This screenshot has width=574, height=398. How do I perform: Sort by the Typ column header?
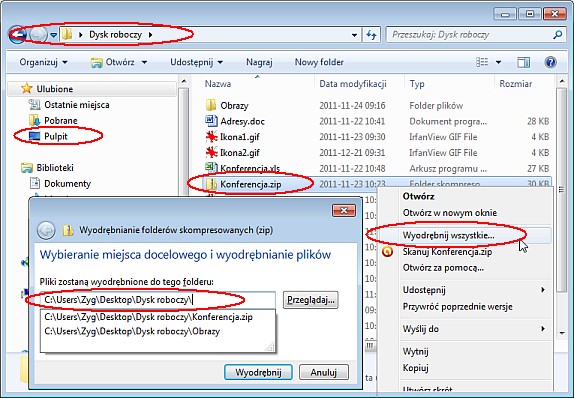point(417,84)
